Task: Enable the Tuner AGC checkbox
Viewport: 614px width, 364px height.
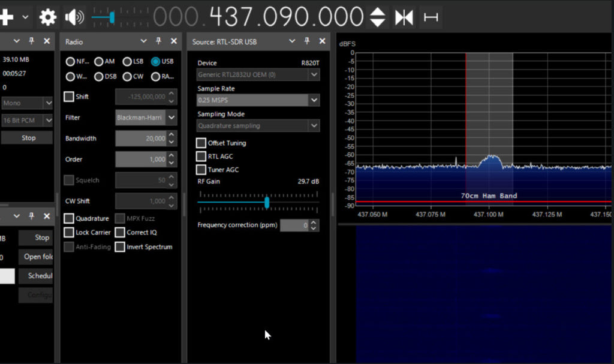Action: [x=201, y=170]
